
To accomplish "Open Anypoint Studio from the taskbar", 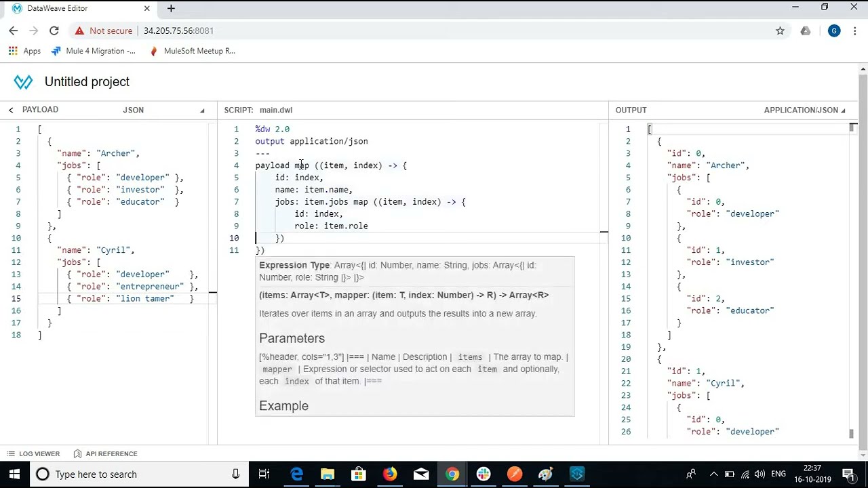I will 577,474.
